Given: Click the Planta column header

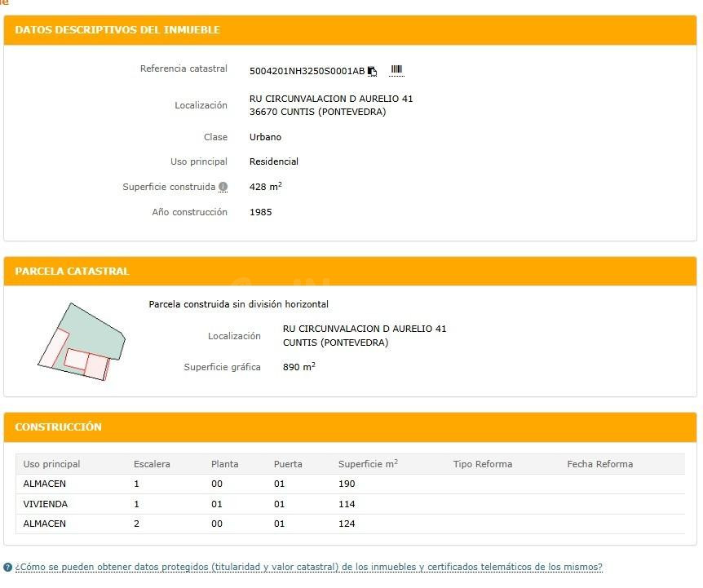Looking at the screenshot, I should point(224,464).
